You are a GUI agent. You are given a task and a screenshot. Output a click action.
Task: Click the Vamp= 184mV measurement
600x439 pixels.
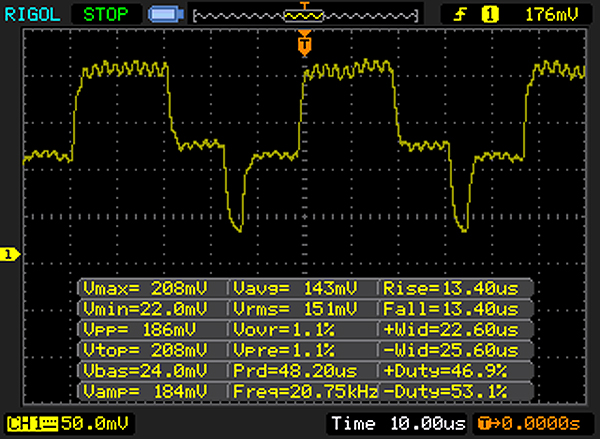click(145, 391)
